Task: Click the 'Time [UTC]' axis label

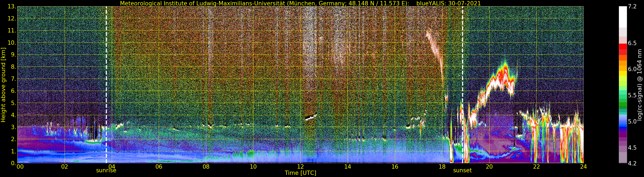Action: (x=300, y=173)
